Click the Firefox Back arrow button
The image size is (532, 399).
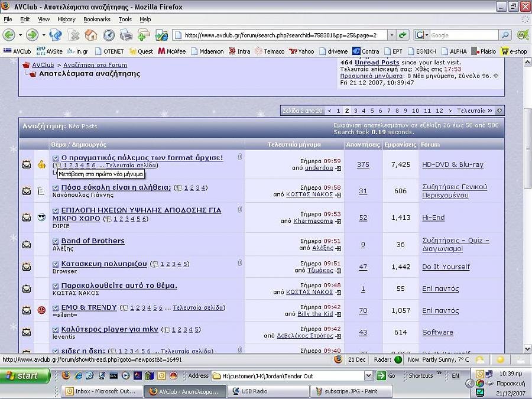click(x=9, y=35)
